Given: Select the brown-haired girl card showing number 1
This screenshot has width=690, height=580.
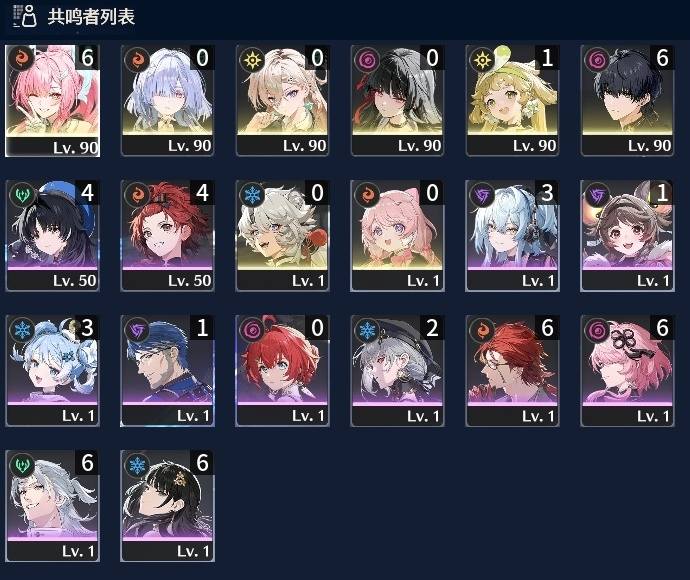Looking at the screenshot, I should pos(627,235).
